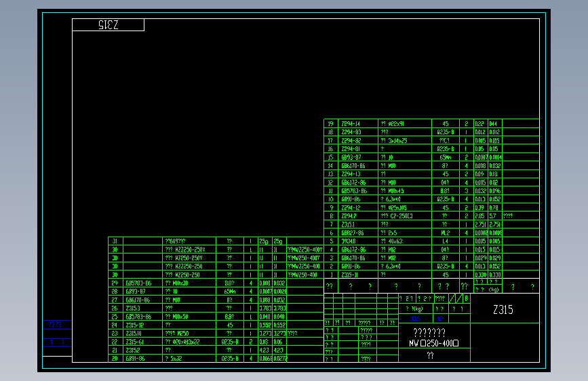Click the 25g unit weight cell in row 31
Screen dimensions: 588x381
coord(264,241)
